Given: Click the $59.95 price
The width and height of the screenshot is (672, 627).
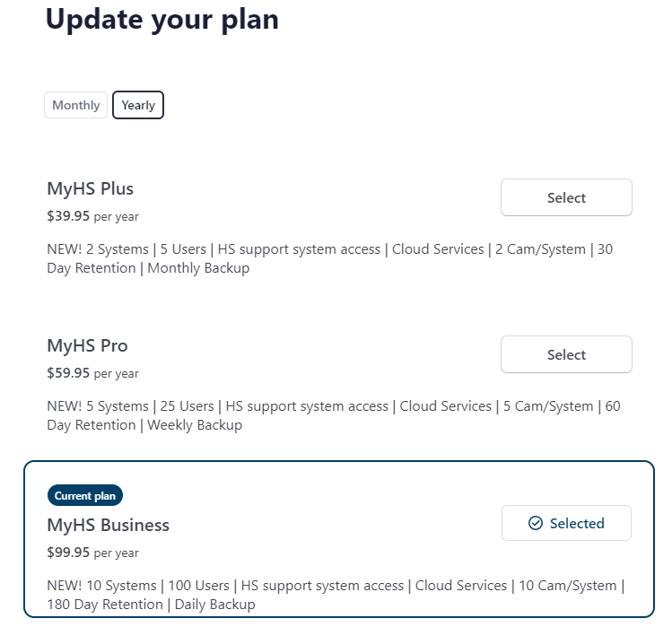Looking at the screenshot, I should coord(68,373).
